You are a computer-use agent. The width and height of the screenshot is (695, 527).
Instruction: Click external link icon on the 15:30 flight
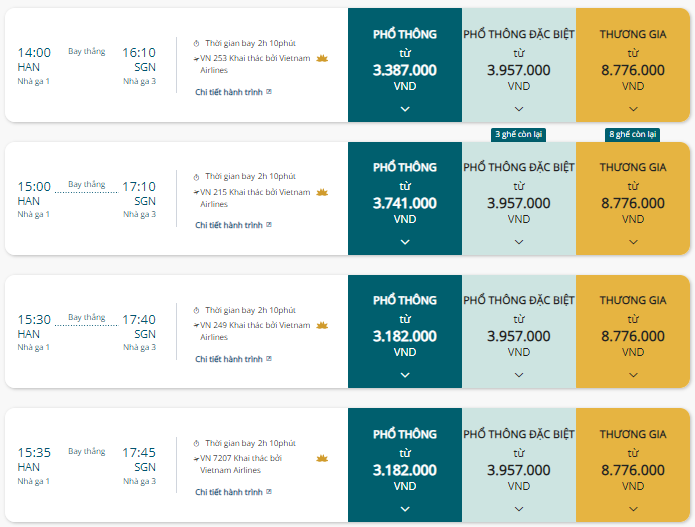pyautogui.click(x=269, y=359)
